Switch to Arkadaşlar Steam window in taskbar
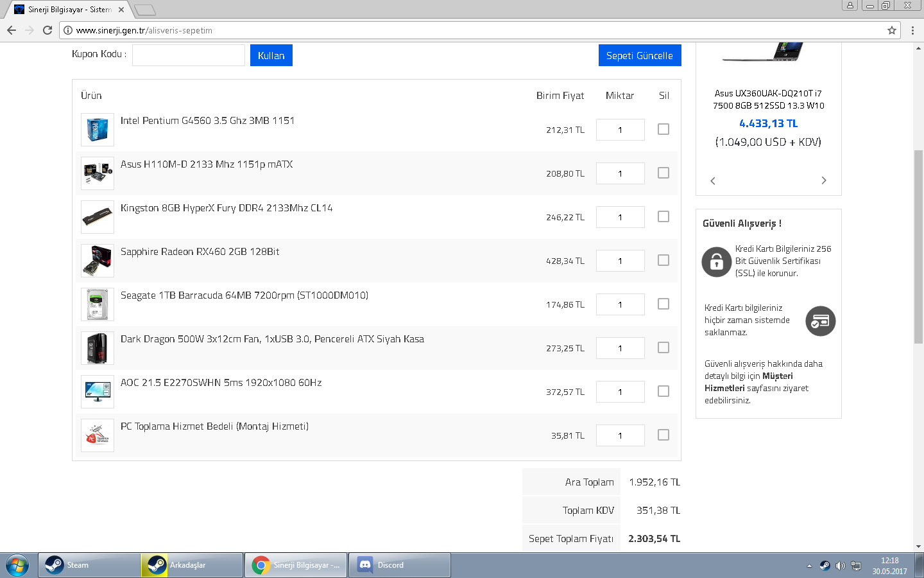This screenshot has width=924, height=578. click(x=193, y=565)
